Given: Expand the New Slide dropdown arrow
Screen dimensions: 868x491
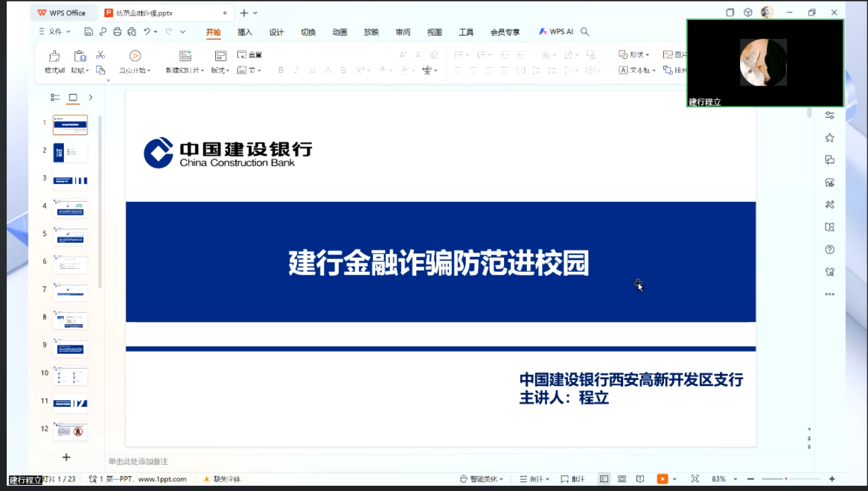Looking at the screenshot, I should pyautogui.click(x=202, y=71).
